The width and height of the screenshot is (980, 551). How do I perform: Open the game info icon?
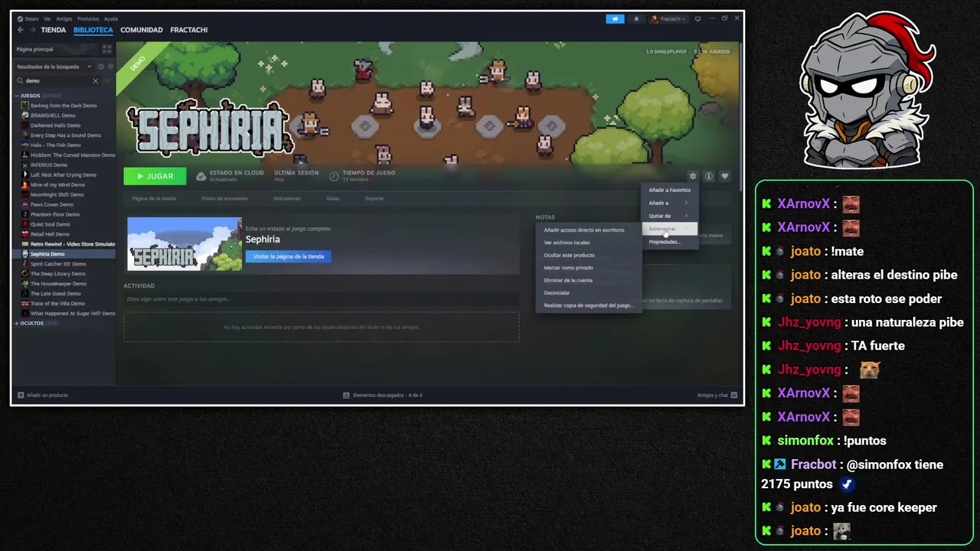(x=709, y=176)
